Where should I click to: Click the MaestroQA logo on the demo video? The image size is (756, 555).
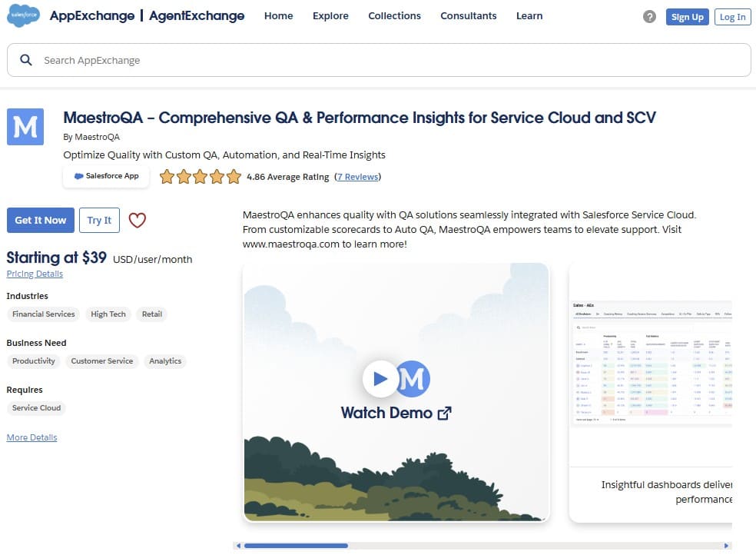pos(413,379)
